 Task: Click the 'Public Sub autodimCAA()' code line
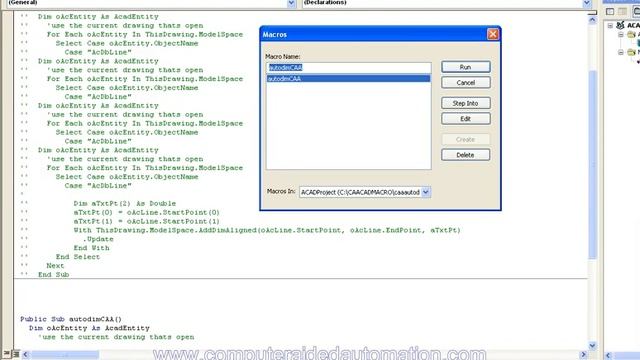71,319
